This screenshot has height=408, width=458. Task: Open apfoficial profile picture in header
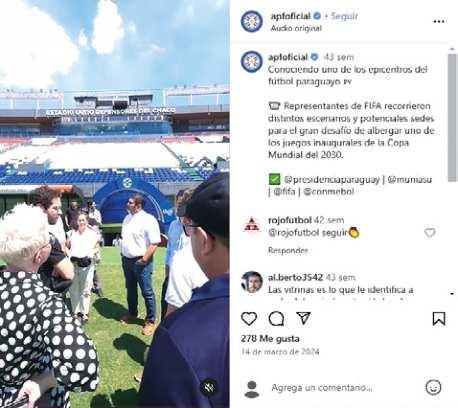pos(252,21)
